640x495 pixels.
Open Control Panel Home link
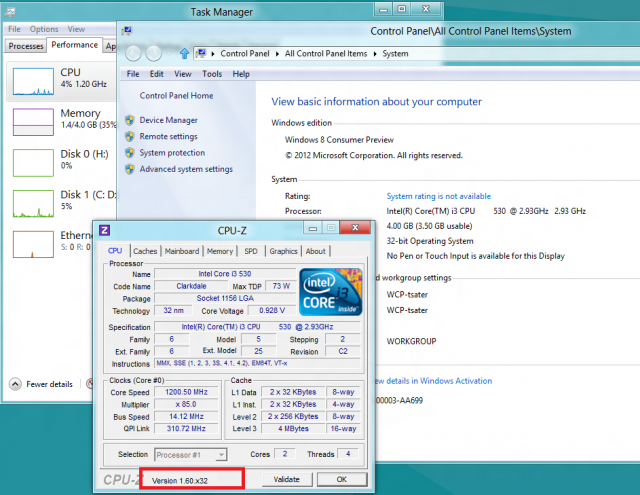coord(176,95)
